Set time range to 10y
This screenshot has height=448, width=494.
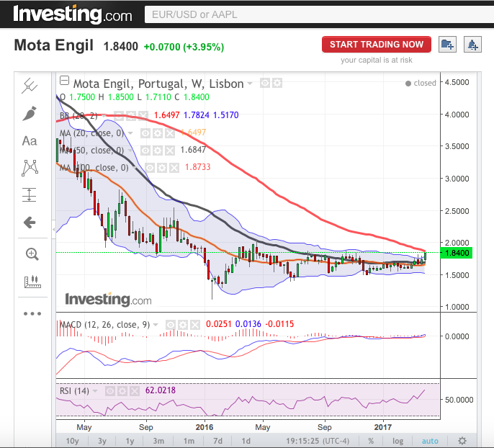(x=72, y=441)
